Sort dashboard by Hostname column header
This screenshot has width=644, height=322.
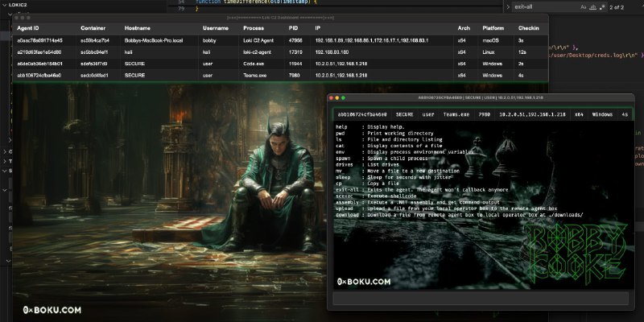137,28
